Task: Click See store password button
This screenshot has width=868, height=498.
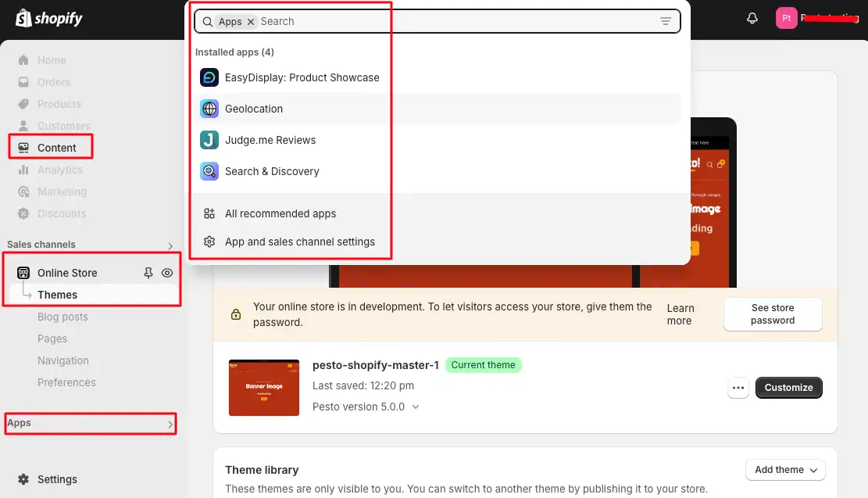Action: tap(773, 314)
